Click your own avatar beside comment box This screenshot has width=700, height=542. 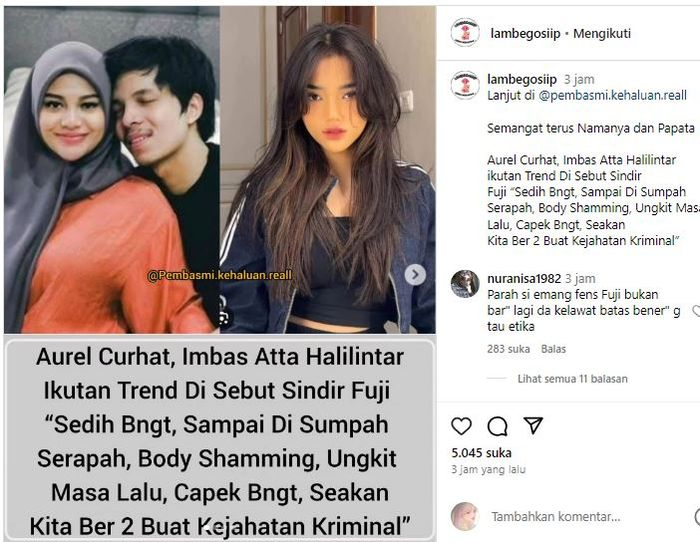coord(465,516)
